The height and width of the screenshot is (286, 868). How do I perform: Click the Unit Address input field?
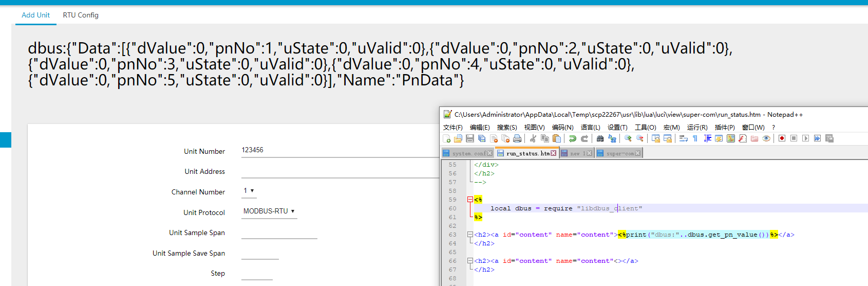(339, 171)
